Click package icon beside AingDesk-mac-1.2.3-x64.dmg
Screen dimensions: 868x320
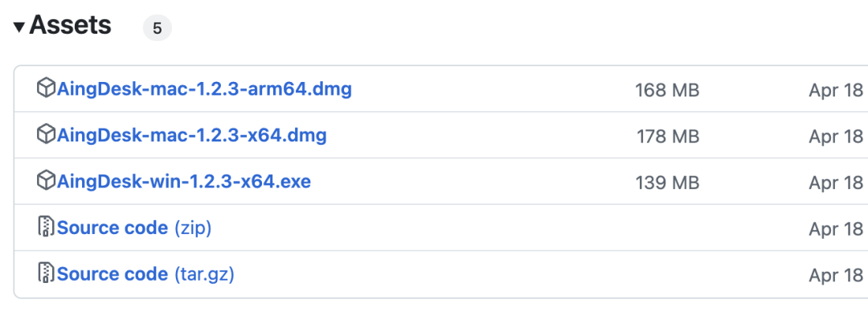[46, 134]
